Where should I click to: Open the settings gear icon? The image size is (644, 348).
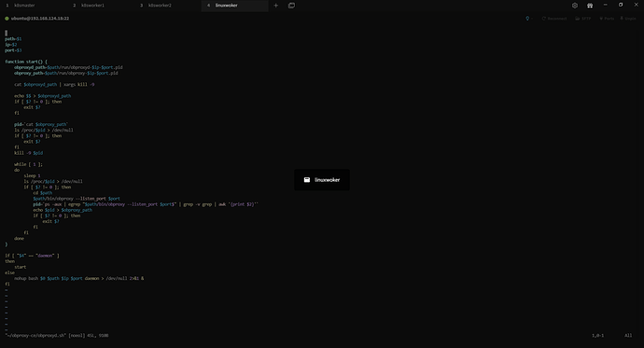point(575,6)
